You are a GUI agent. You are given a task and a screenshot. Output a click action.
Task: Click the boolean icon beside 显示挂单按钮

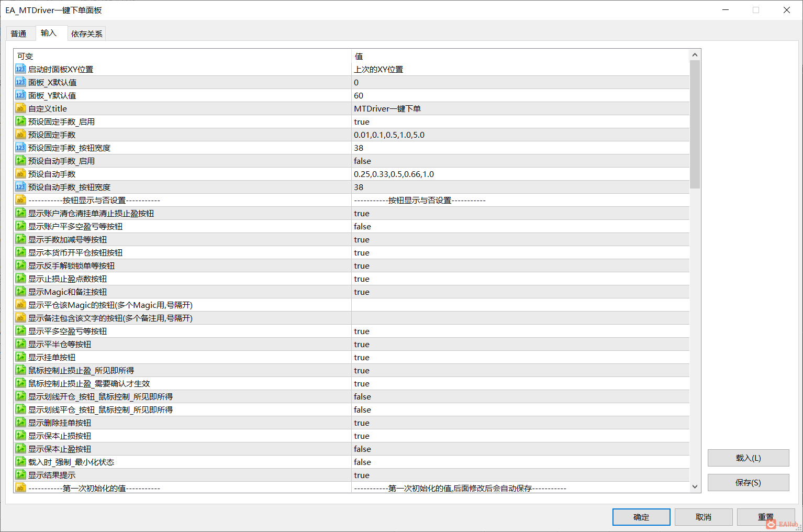point(20,357)
